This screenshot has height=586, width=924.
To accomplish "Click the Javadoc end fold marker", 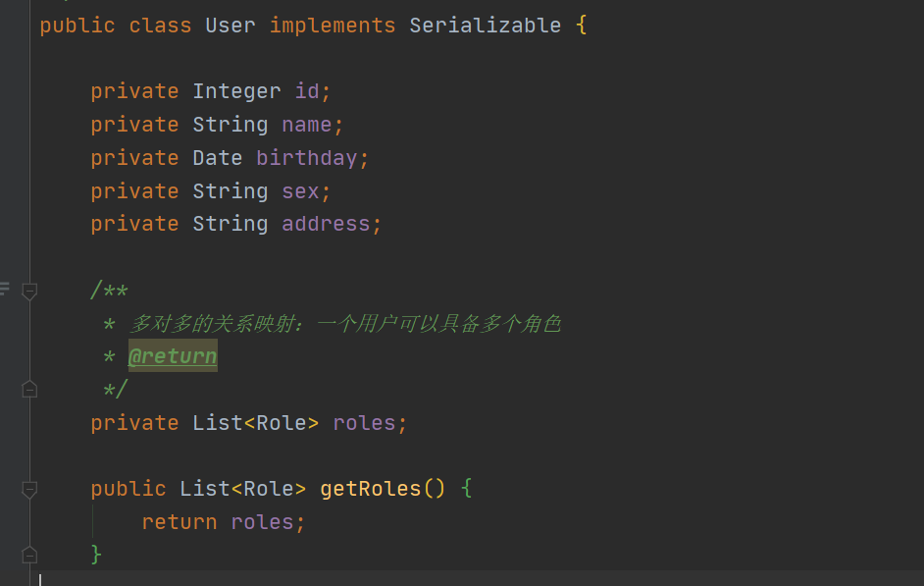I will click(x=29, y=389).
